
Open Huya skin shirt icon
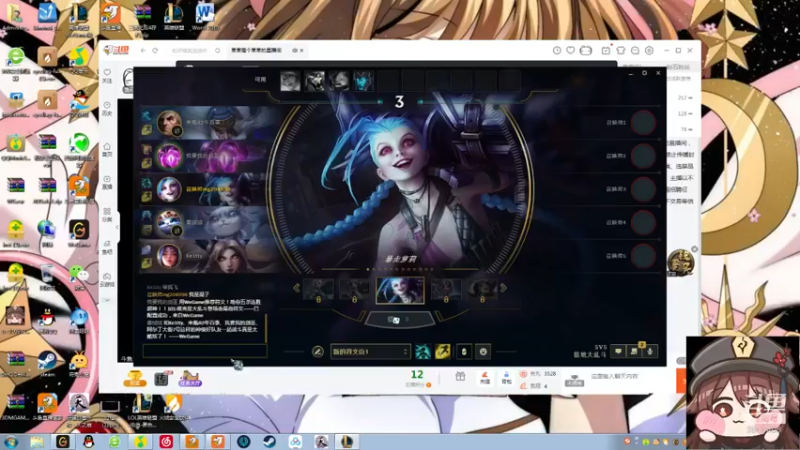620,51
